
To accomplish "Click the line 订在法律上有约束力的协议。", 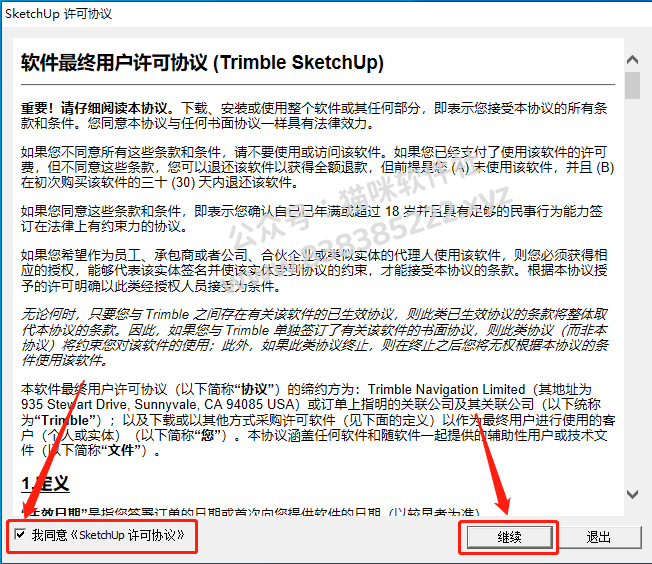I will [x=104, y=226].
